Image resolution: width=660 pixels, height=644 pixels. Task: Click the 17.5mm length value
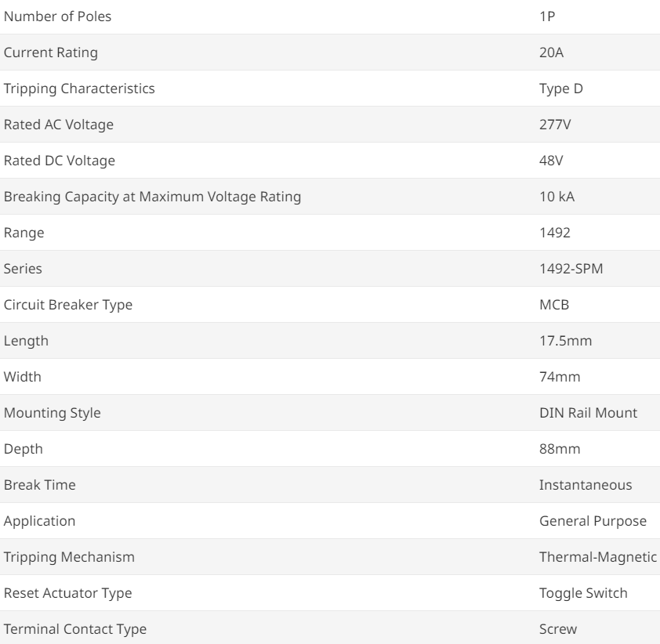coord(562,341)
